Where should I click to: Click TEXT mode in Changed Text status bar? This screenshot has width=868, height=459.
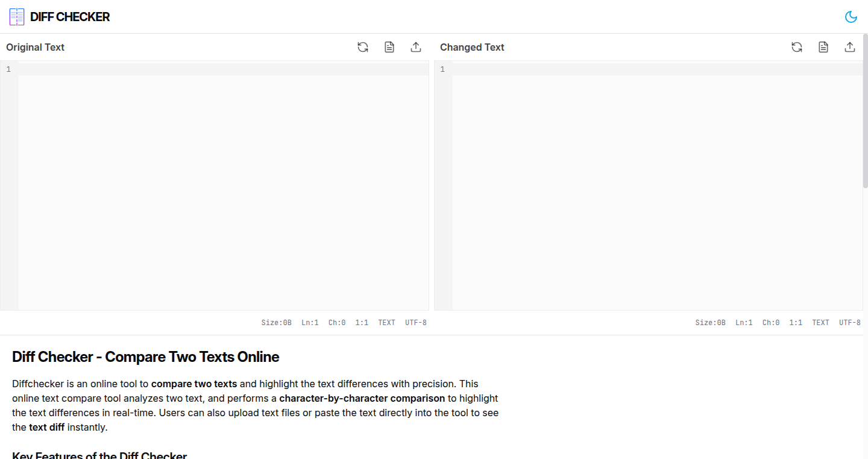pos(821,323)
